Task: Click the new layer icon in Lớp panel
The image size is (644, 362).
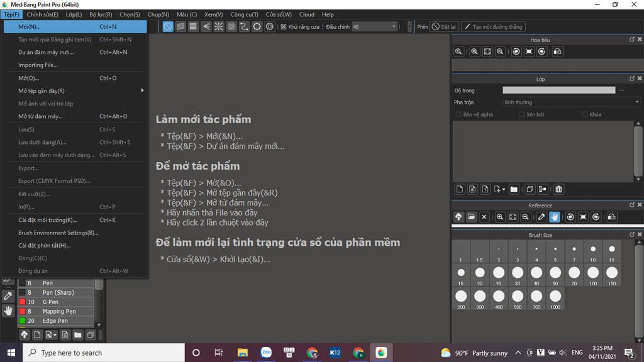Action: (460, 189)
